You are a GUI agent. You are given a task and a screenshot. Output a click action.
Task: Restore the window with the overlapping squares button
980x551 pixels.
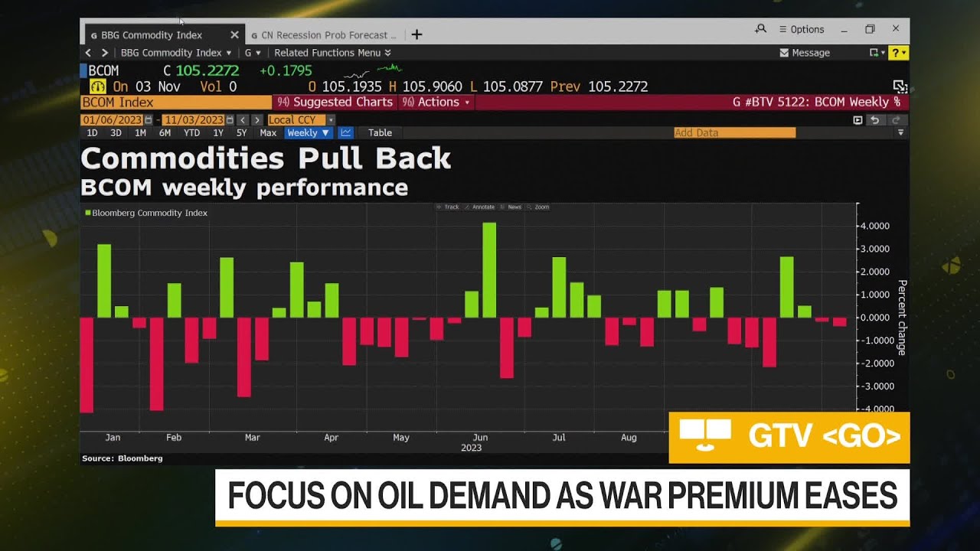[870, 29]
